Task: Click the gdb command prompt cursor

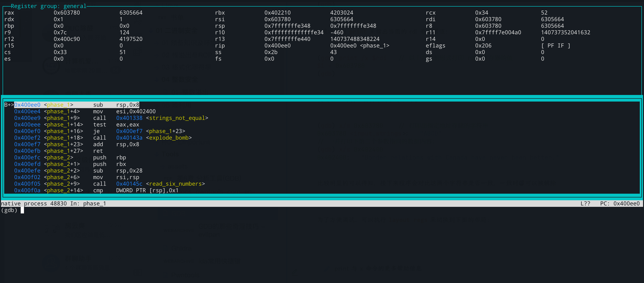Action: [22, 210]
